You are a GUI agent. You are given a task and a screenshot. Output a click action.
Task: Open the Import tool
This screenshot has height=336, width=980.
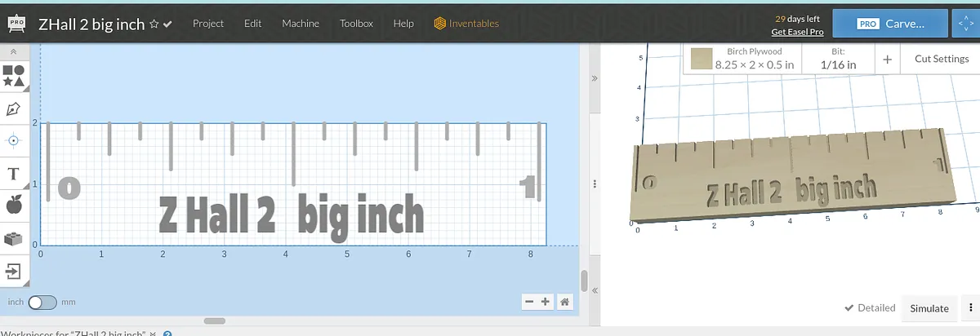click(x=14, y=271)
